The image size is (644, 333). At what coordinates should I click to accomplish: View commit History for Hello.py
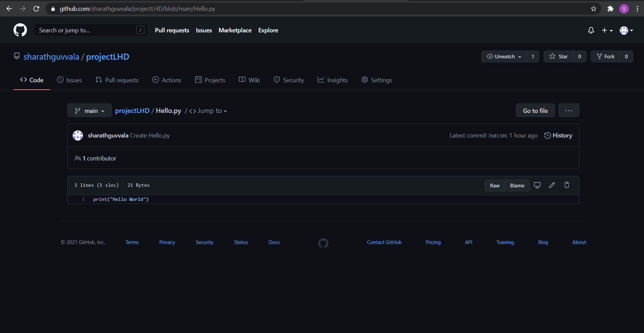pyautogui.click(x=558, y=135)
